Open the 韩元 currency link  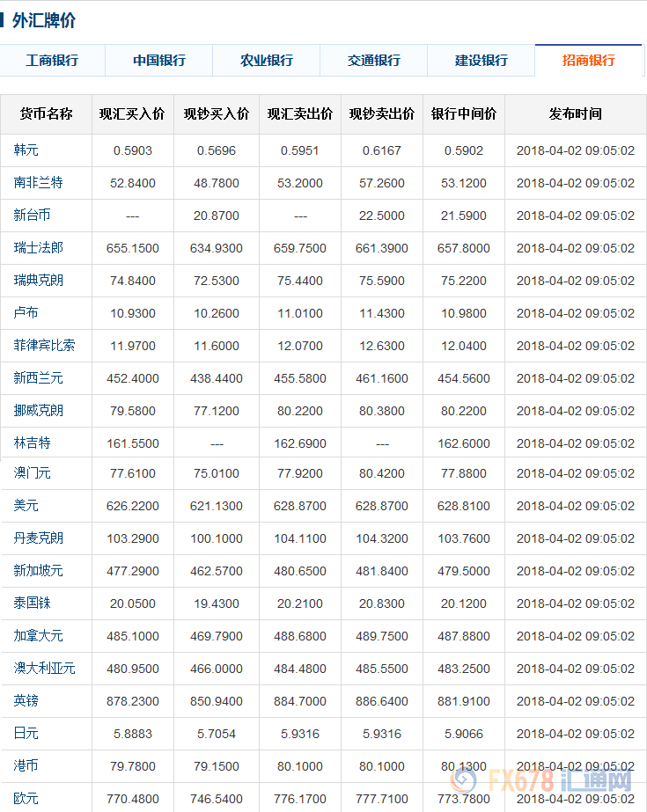26,150
